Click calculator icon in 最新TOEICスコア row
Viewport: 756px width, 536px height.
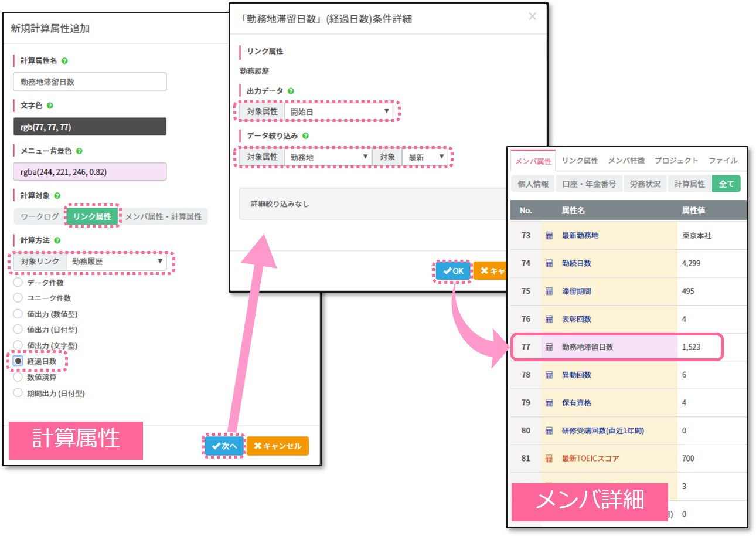[x=549, y=459]
